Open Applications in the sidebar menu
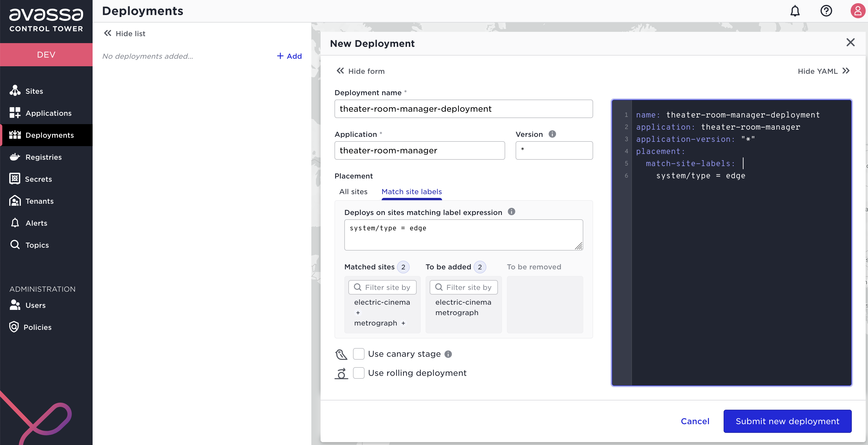The height and width of the screenshot is (445, 868). [46, 113]
